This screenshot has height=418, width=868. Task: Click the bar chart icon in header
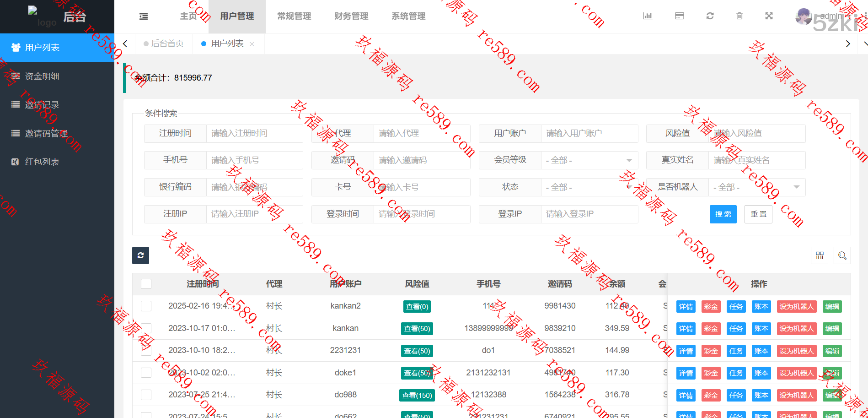647,16
